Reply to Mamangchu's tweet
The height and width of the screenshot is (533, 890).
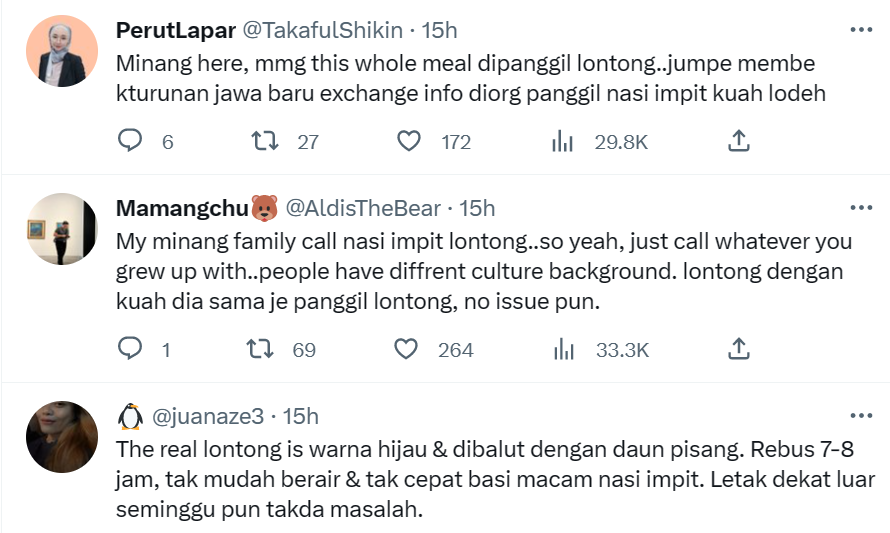[x=131, y=349]
